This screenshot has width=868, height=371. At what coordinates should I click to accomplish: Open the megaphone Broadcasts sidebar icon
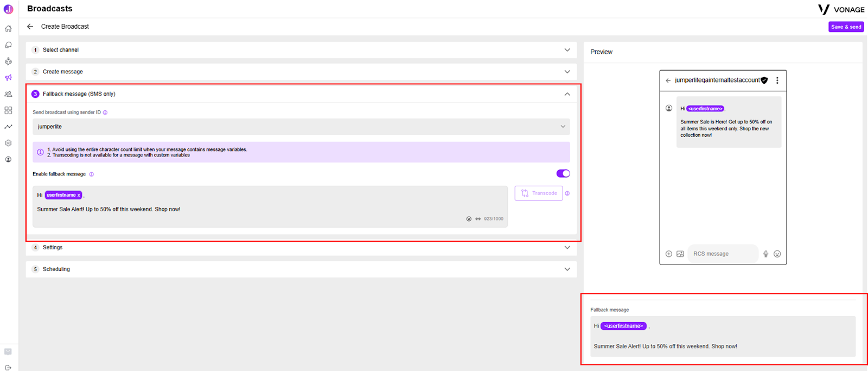click(x=8, y=78)
